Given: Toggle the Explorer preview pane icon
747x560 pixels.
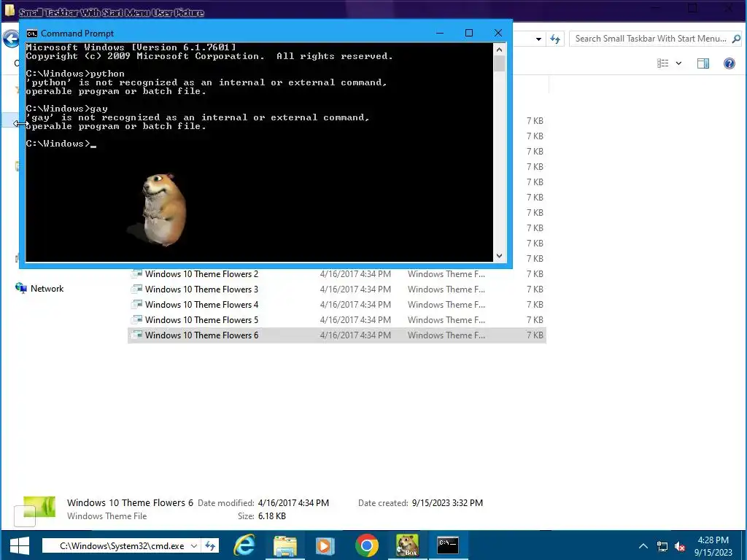Looking at the screenshot, I should (703, 63).
